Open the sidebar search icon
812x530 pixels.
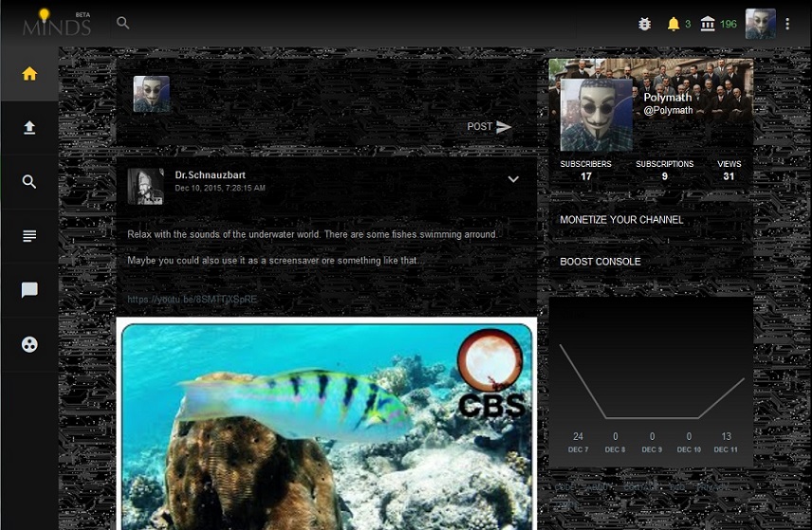point(29,182)
